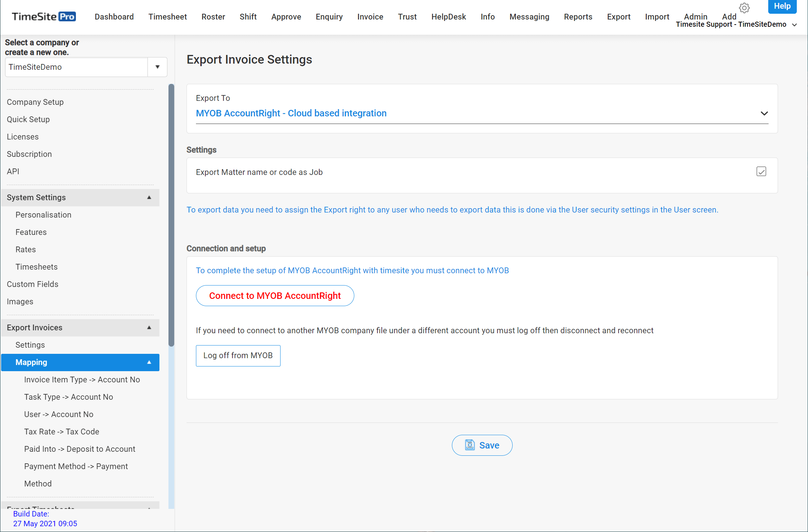Open the Approve menu
The image size is (808, 532).
286,17
